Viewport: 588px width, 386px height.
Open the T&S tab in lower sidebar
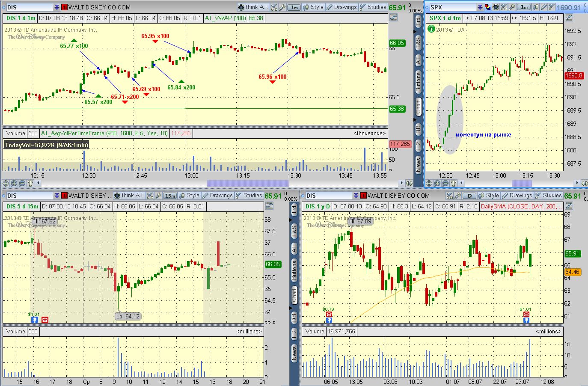pos(294,231)
